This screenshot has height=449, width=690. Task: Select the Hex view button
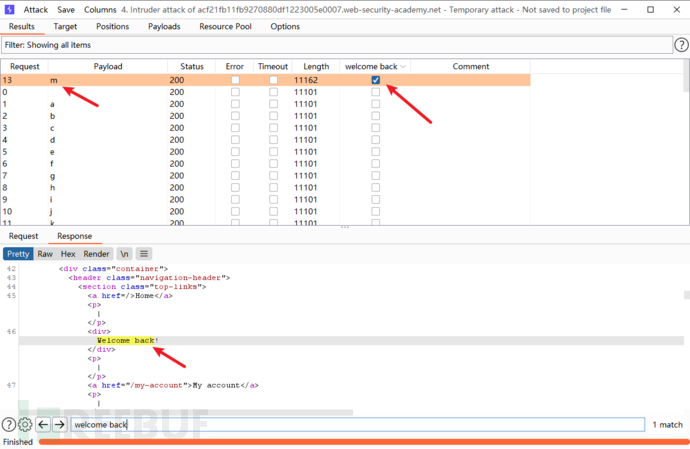tap(68, 254)
